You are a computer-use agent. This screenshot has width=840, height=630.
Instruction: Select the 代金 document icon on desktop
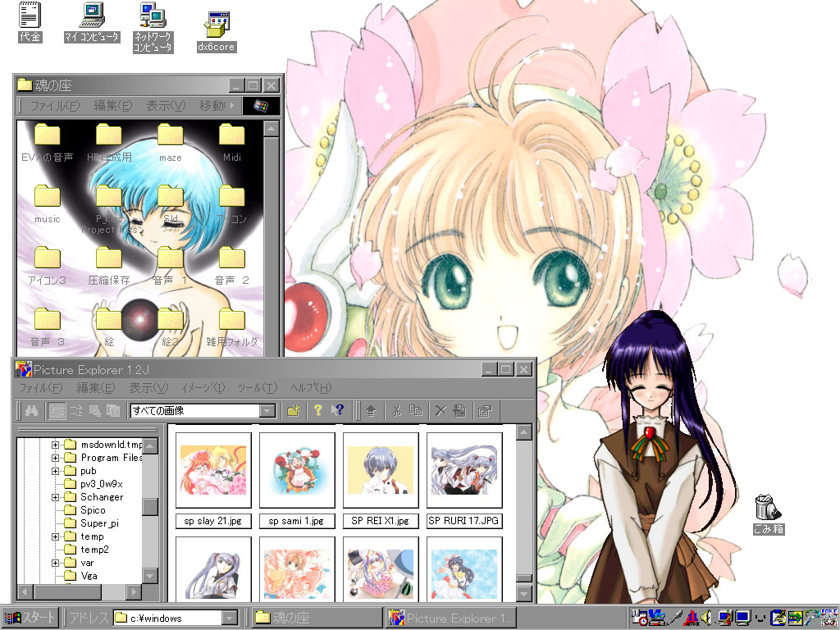click(30, 22)
